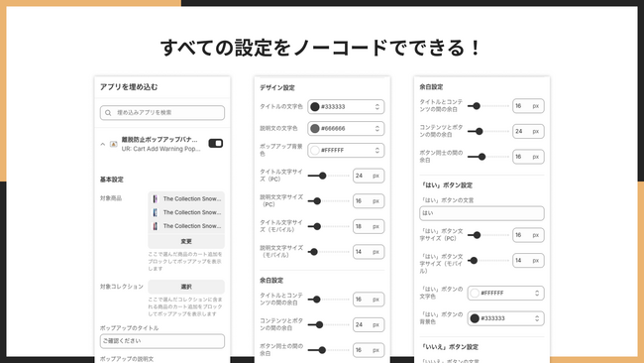Screen dimensions: 644x363
Task: Open the 「はい」ボタンの背景色 dark swatch
Action: point(475,318)
